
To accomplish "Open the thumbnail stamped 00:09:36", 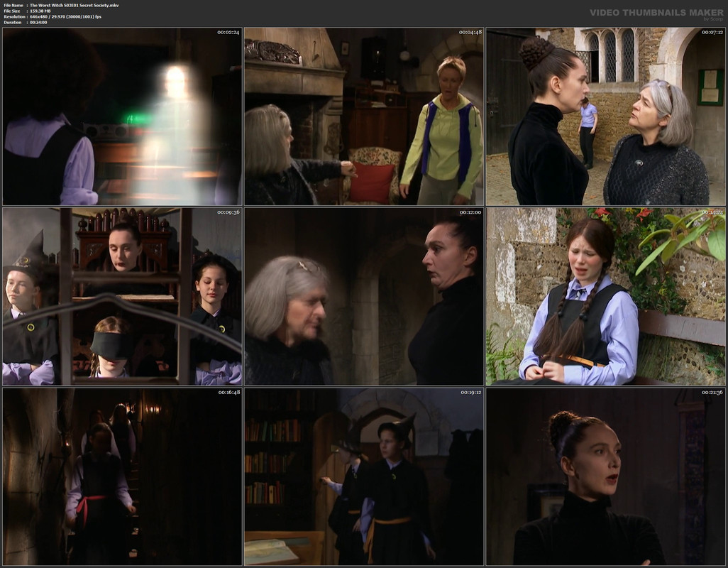I will (122, 296).
